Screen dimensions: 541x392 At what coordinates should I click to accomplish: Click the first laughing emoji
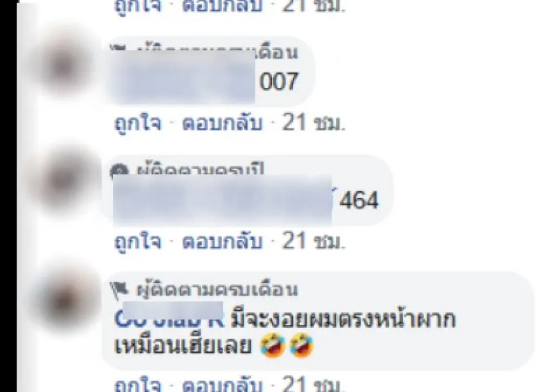coord(273,345)
